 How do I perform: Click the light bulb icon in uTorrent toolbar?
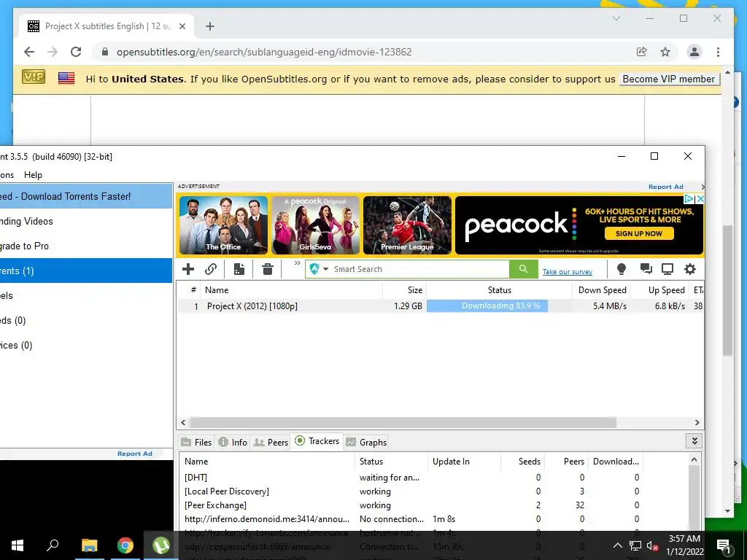[x=622, y=269]
